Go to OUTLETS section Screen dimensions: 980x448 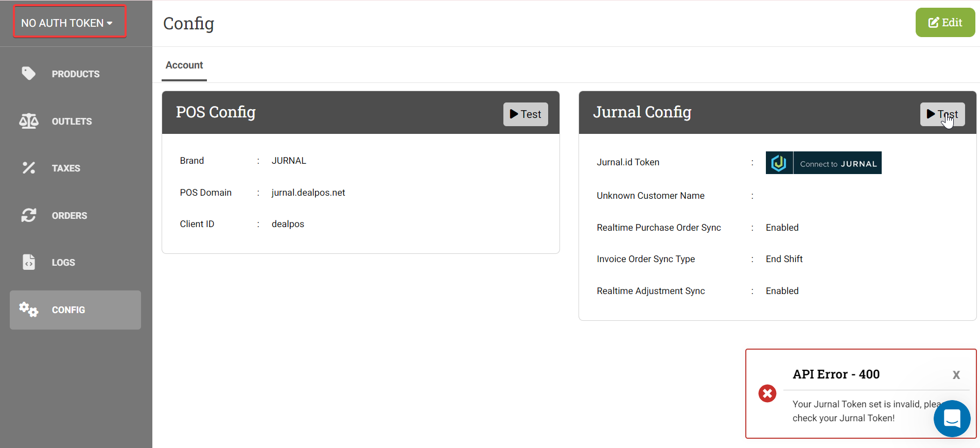point(72,122)
